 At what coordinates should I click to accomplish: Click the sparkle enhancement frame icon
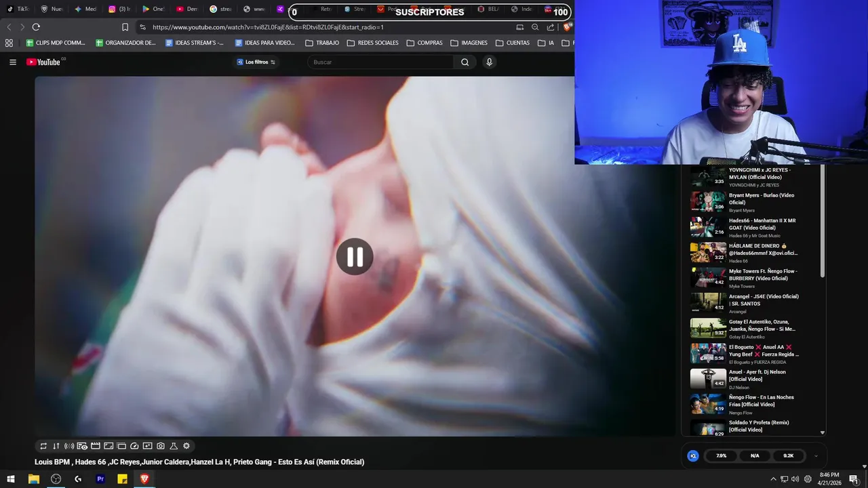tap(147, 446)
